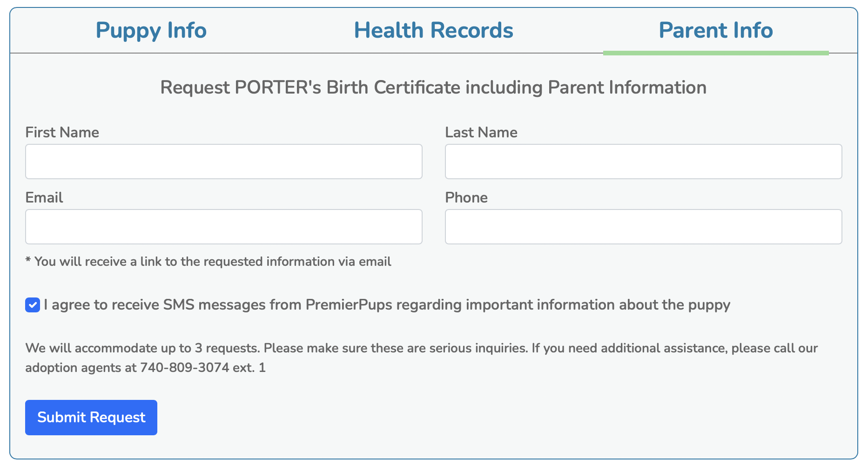Click the 740-809-3074 phone number
This screenshot has height=466, width=868.
[x=185, y=368]
